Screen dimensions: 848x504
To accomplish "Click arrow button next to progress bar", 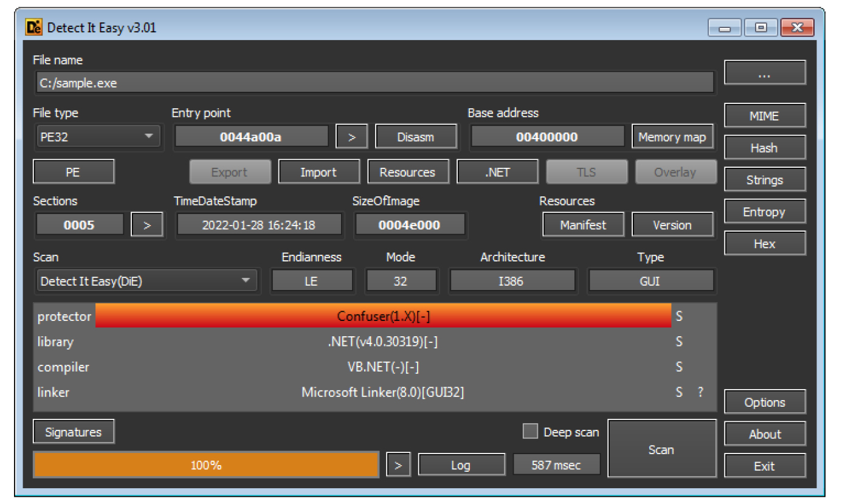I will [x=398, y=466].
